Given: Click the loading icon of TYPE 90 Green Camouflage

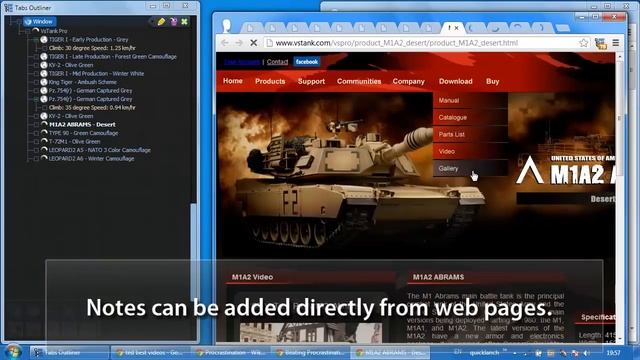Looking at the screenshot, I should [x=44, y=133].
